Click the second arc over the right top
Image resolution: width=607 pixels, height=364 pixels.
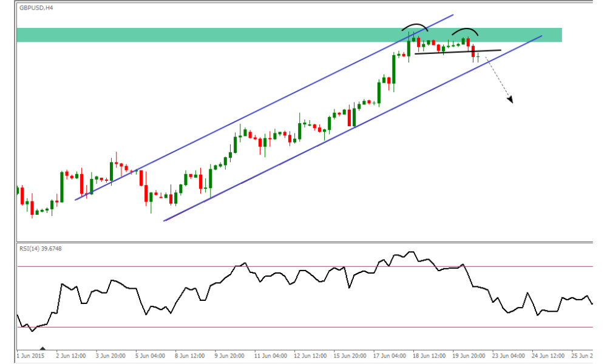click(465, 30)
